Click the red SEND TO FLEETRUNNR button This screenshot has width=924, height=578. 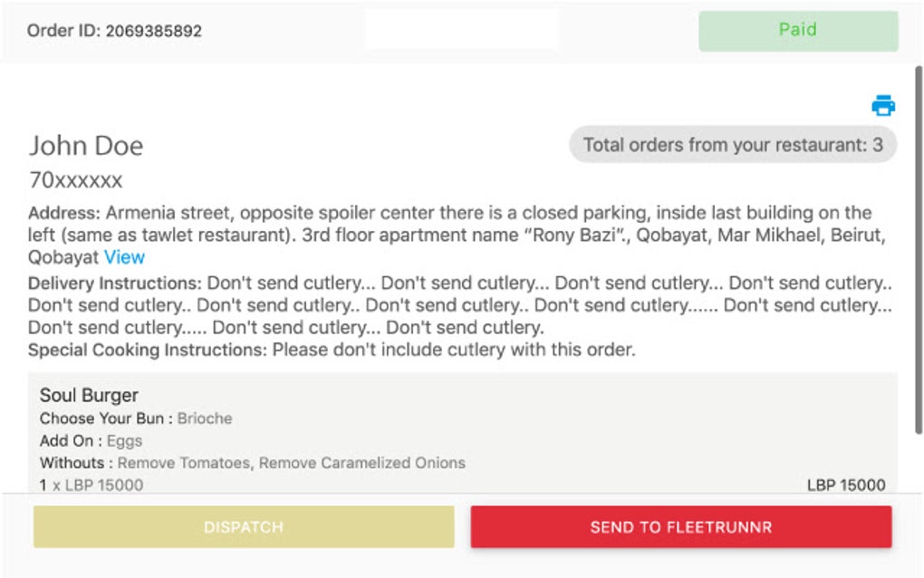(x=680, y=527)
